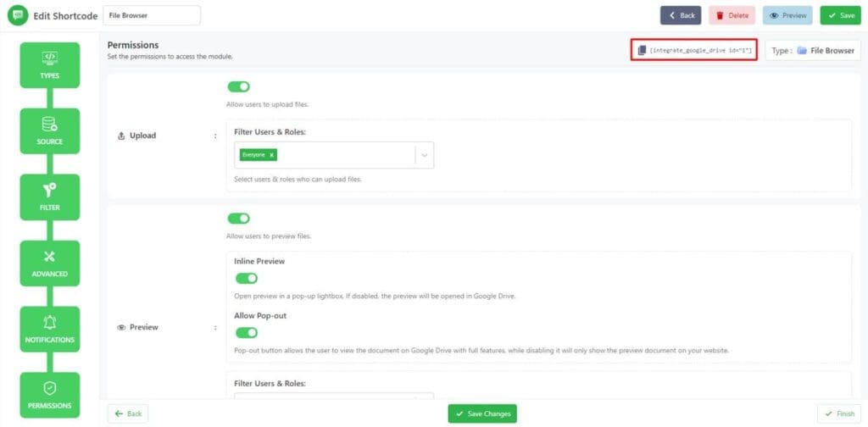This screenshot has height=427, width=868.
Task: Edit the shortcode title field
Action: pyautogui.click(x=152, y=15)
